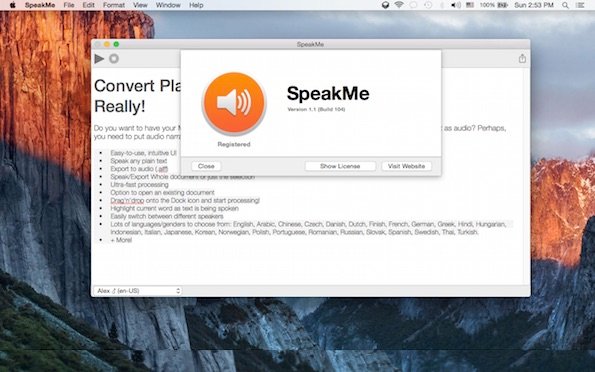Open the Format menu
This screenshot has width=595, height=372.
114,5
